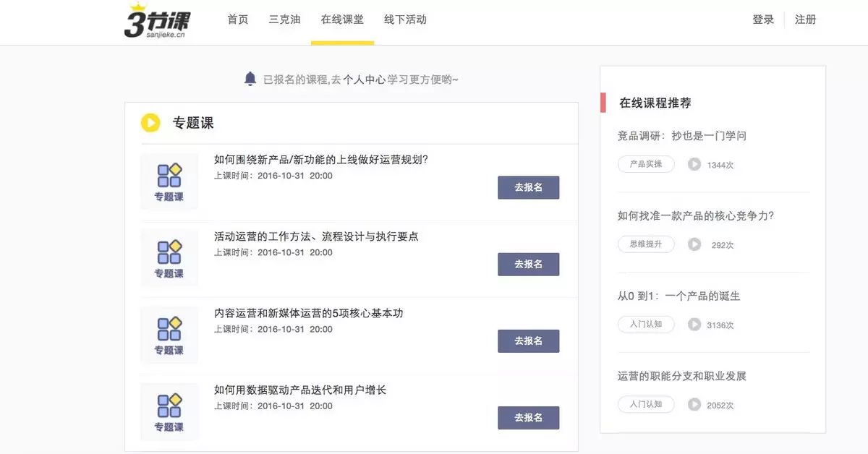Select the 产品实操 category tag
Viewport: 868px width, 454px height.
click(x=646, y=164)
